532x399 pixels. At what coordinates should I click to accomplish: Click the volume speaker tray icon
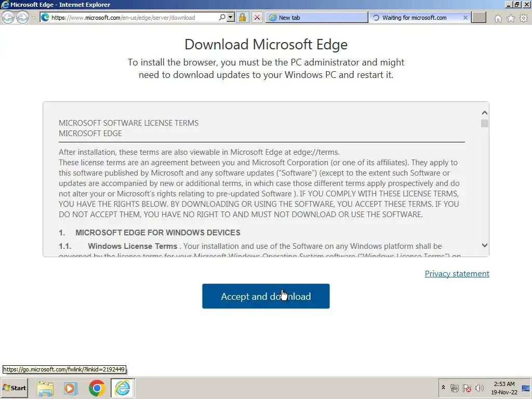point(479,388)
